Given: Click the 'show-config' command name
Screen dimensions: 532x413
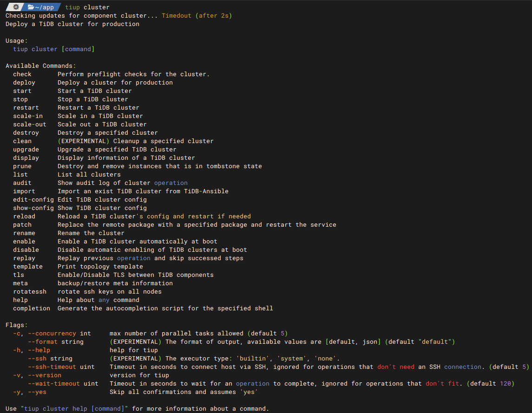Looking at the screenshot, I should (x=33, y=208).
